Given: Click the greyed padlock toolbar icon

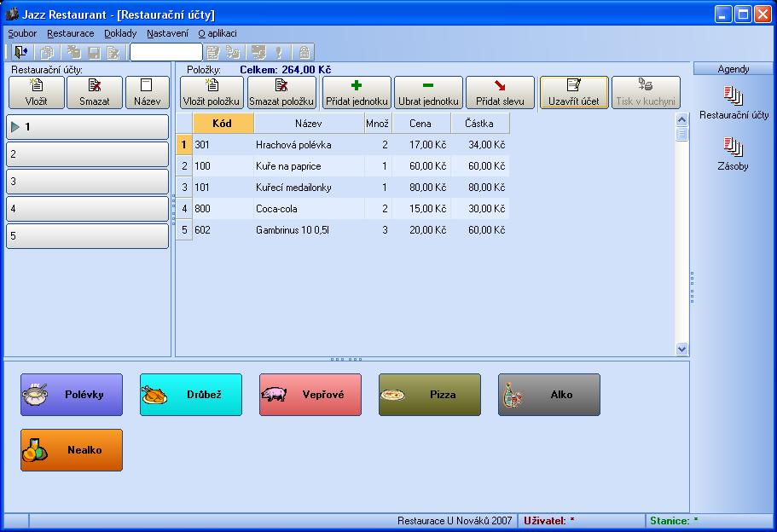Looking at the screenshot, I should click(304, 52).
